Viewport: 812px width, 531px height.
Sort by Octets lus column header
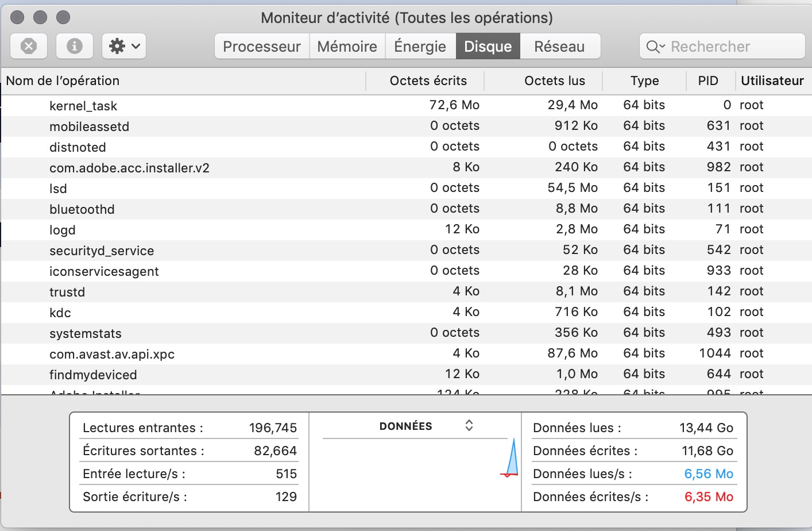pyautogui.click(x=554, y=81)
